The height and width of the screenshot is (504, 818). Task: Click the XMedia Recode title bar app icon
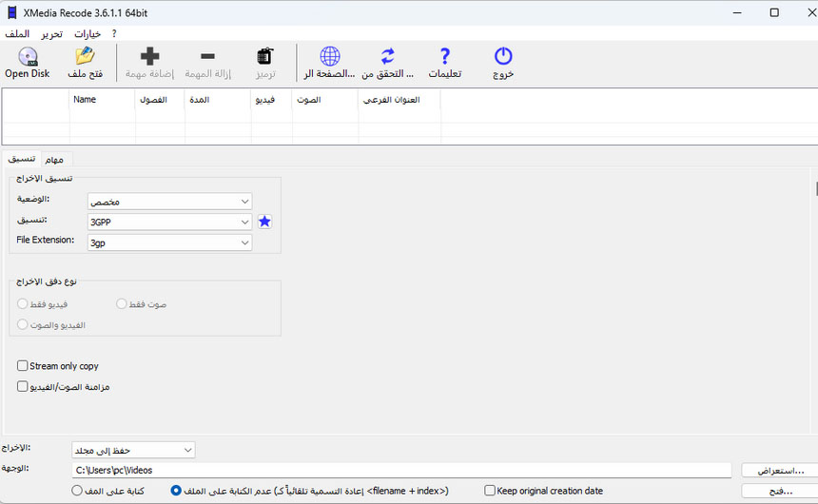[x=11, y=12]
